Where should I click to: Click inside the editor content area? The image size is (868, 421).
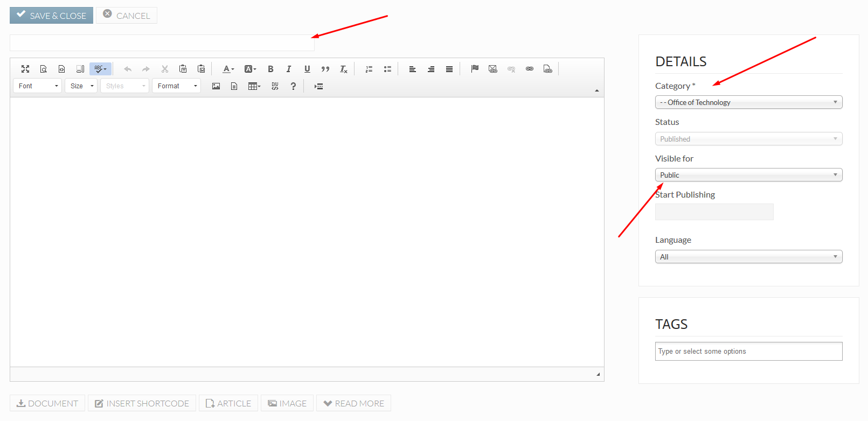coord(307,232)
